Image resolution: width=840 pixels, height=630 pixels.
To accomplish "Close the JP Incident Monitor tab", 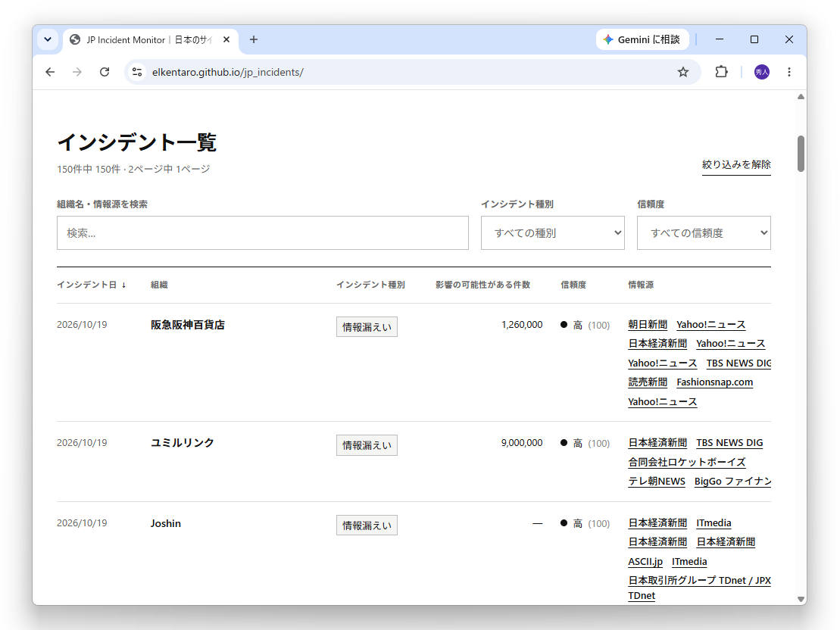I will pyautogui.click(x=226, y=39).
